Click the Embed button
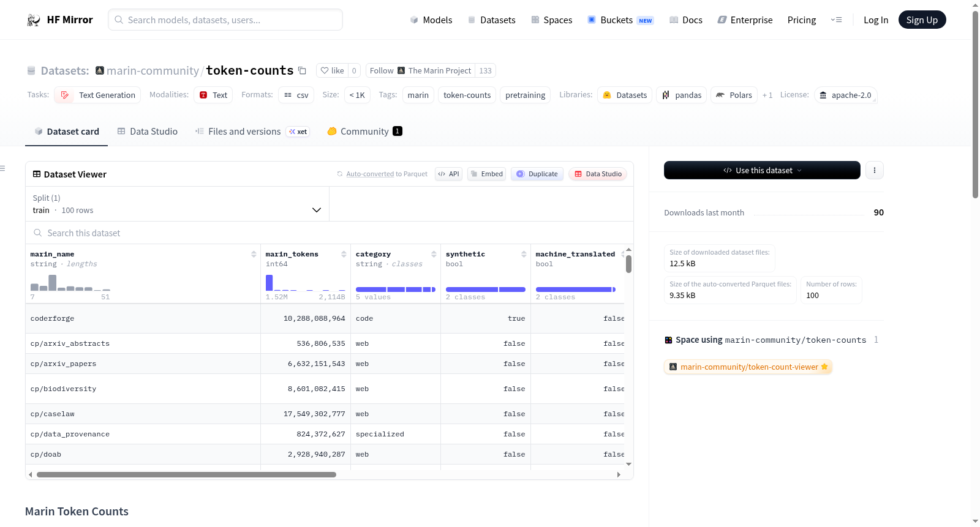This screenshot has width=980, height=527. coord(487,174)
